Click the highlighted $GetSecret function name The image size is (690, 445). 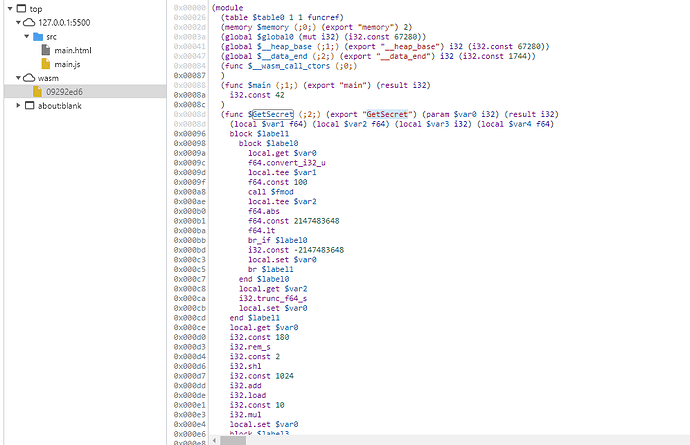click(x=272, y=114)
